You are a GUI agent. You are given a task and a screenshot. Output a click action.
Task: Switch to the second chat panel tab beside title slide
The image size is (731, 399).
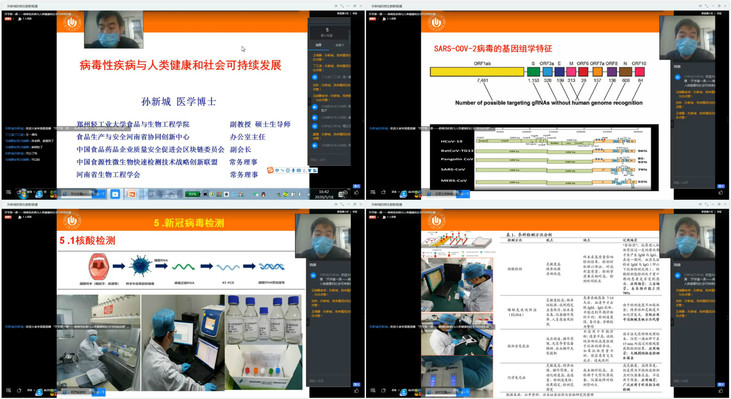(x=340, y=45)
